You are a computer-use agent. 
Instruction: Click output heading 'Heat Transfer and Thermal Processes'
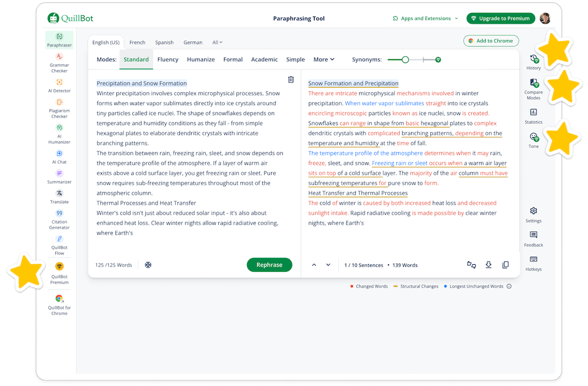click(358, 193)
